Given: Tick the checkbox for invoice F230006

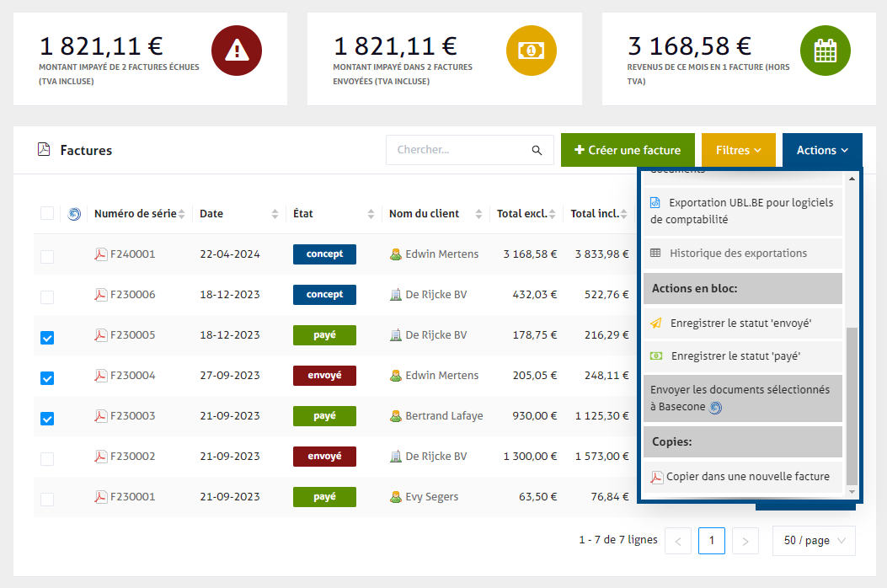Looking at the screenshot, I should click(47, 297).
